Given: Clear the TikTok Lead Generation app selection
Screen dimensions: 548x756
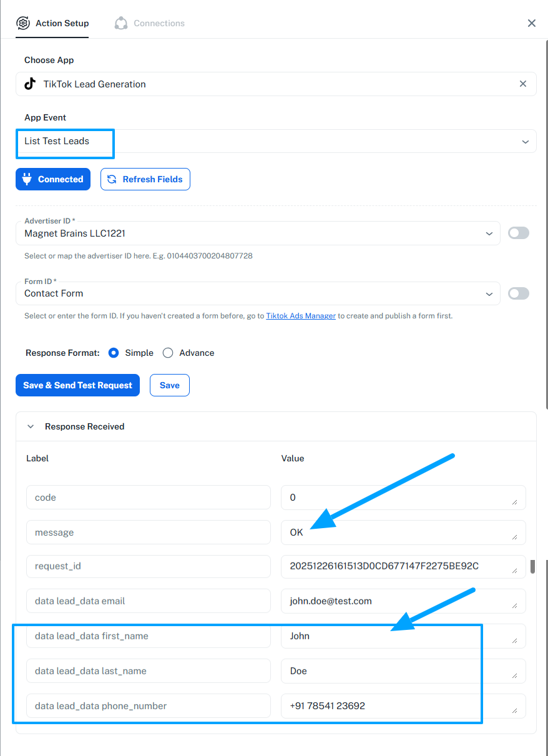Looking at the screenshot, I should click(x=523, y=84).
